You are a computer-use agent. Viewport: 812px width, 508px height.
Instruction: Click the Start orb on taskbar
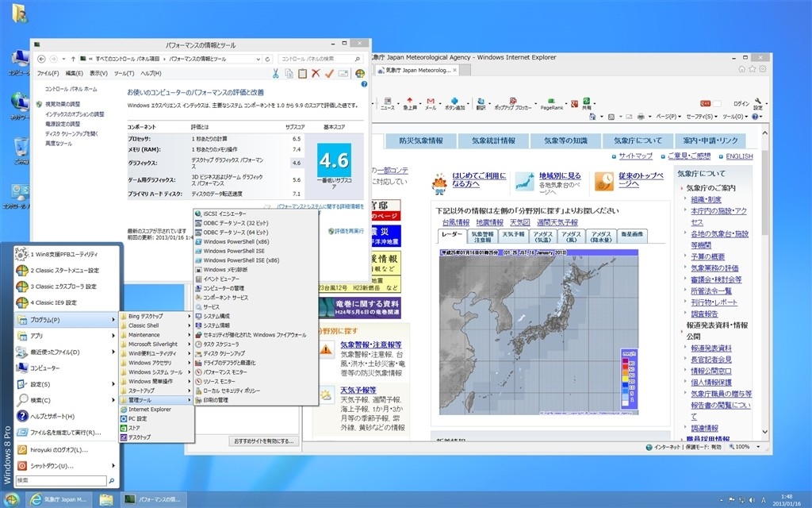(x=11, y=499)
